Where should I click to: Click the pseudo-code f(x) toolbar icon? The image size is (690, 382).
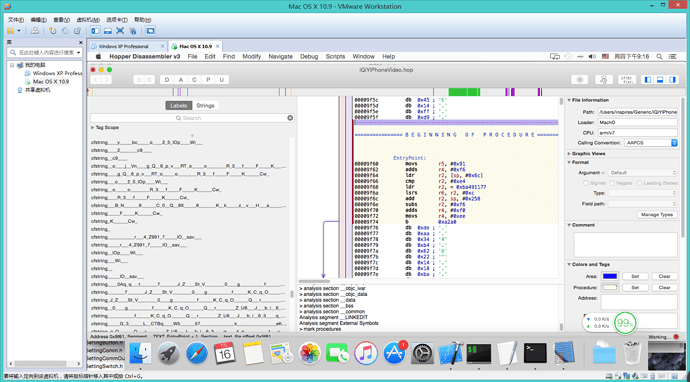click(627, 80)
